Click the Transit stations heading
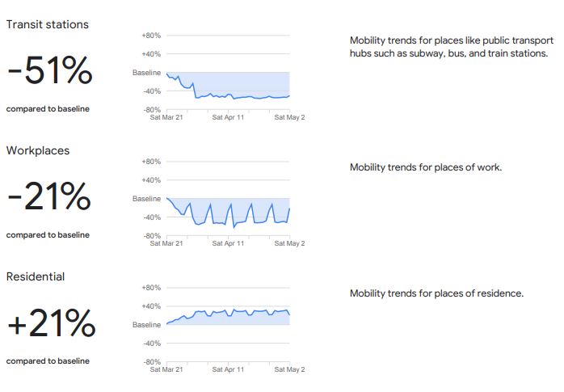The width and height of the screenshot is (564, 392). pos(48,24)
